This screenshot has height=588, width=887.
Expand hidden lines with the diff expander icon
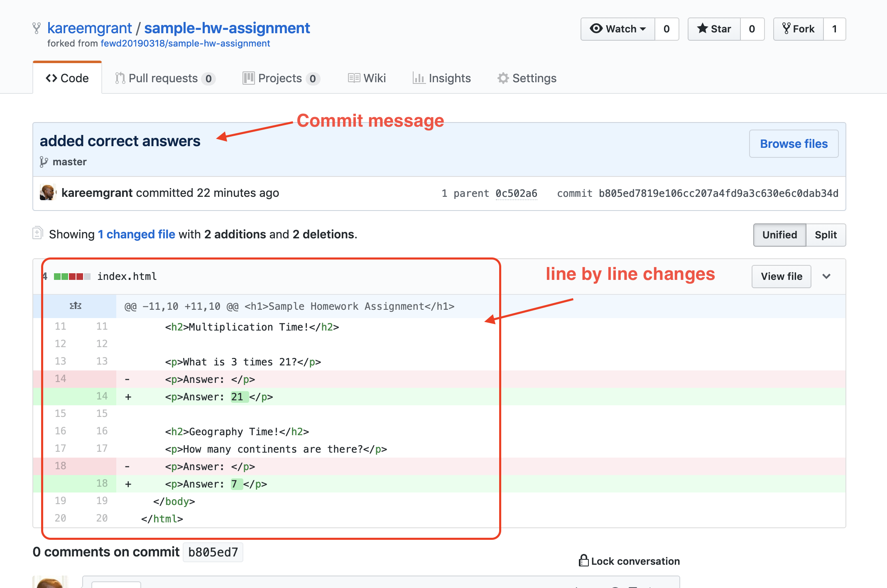pyautogui.click(x=75, y=306)
